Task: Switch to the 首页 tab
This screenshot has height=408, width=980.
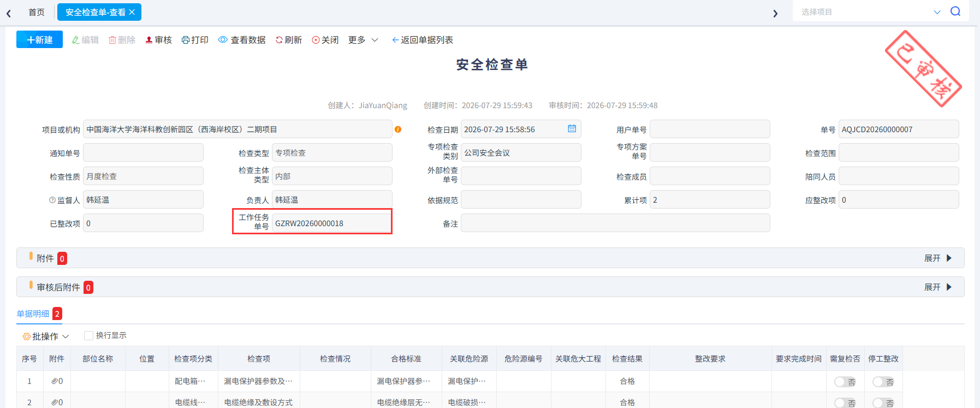Action: 37,12
